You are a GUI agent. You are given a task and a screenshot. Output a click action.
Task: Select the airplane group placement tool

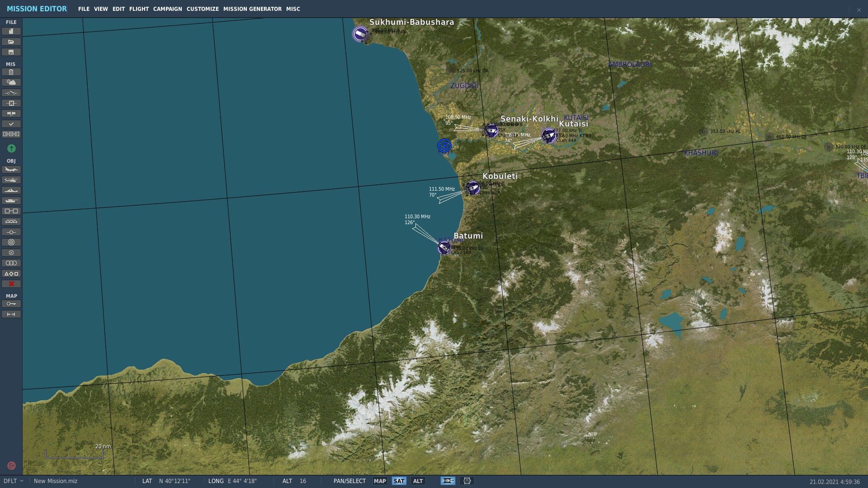tap(11, 169)
